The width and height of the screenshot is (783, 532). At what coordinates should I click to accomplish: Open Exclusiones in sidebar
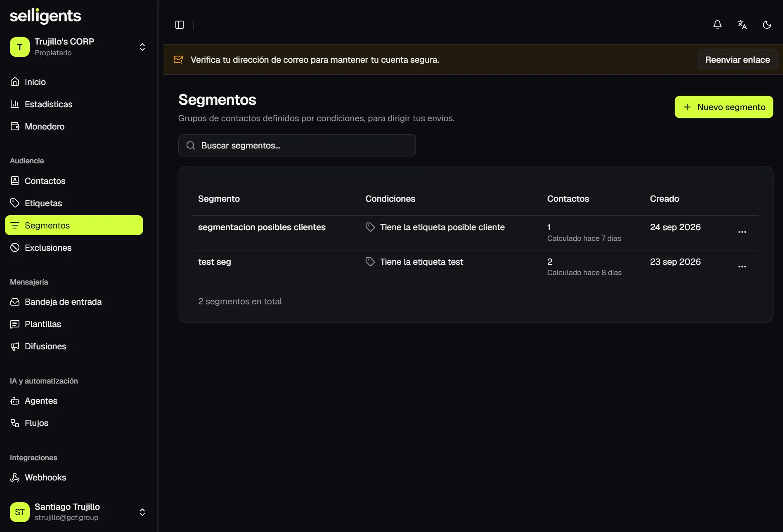pyautogui.click(x=74, y=247)
